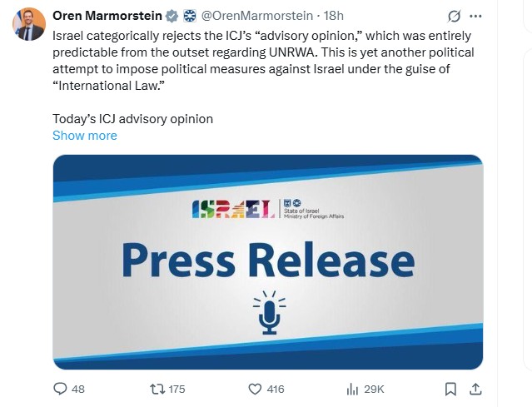
Task: Click the share upload icon
Action: click(x=475, y=389)
